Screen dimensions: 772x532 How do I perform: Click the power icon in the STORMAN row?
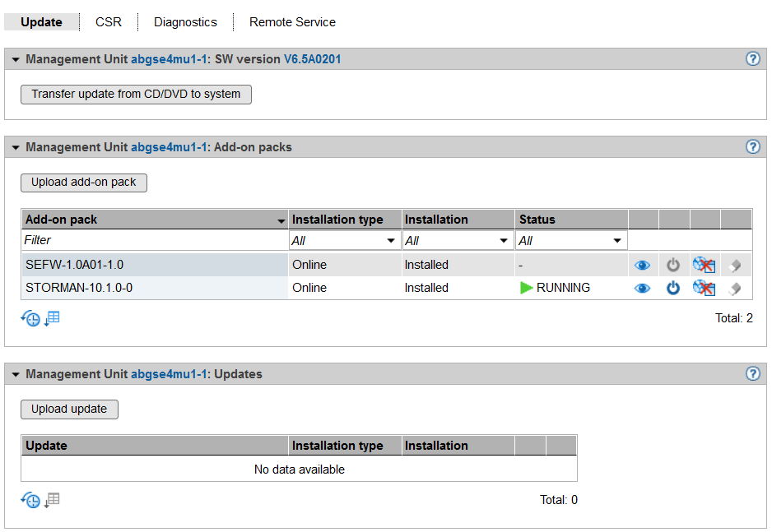pos(673,288)
